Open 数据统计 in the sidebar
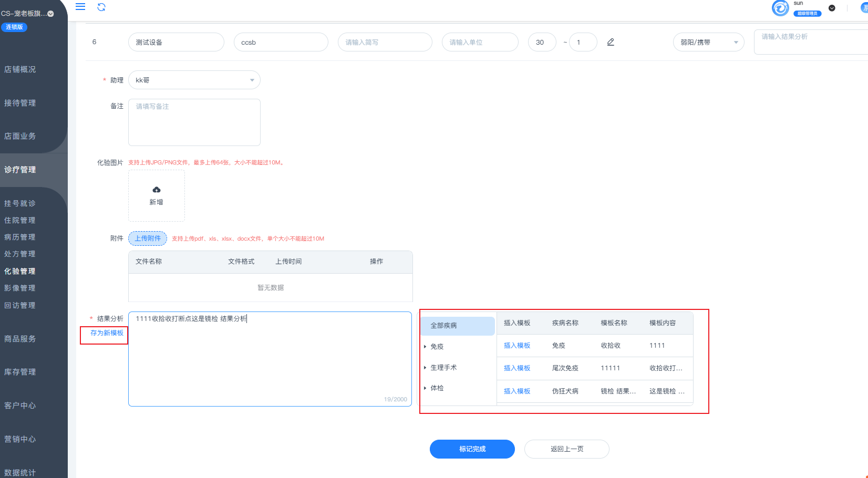This screenshot has width=868, height=478. click(20, 473)
